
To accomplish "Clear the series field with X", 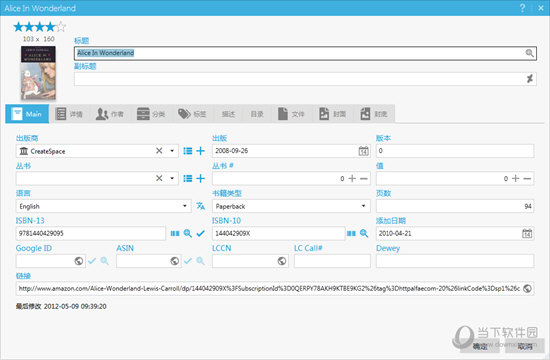I will coord(159,178).
